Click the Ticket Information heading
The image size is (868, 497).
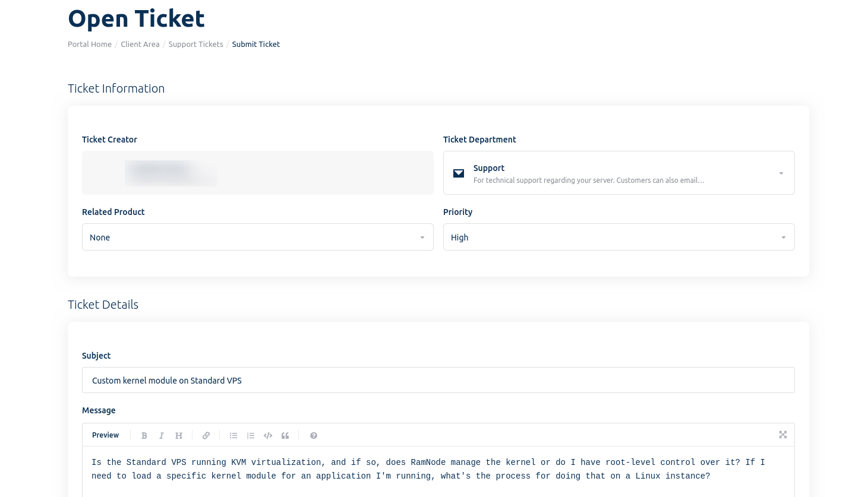tap(116, 88)
